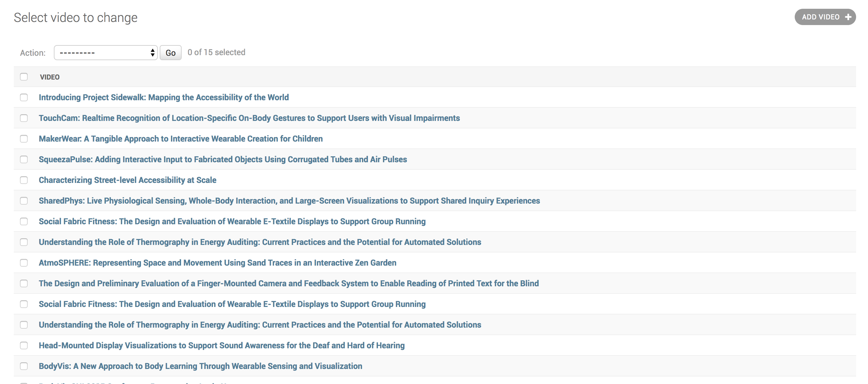Click the plus icon on ADD VIDEO
The image size is (868, 384).
(x=849, y=17)
